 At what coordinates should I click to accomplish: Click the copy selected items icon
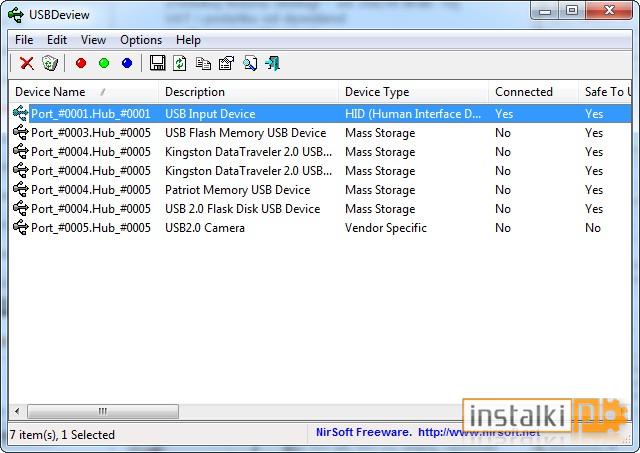point(203,63)
